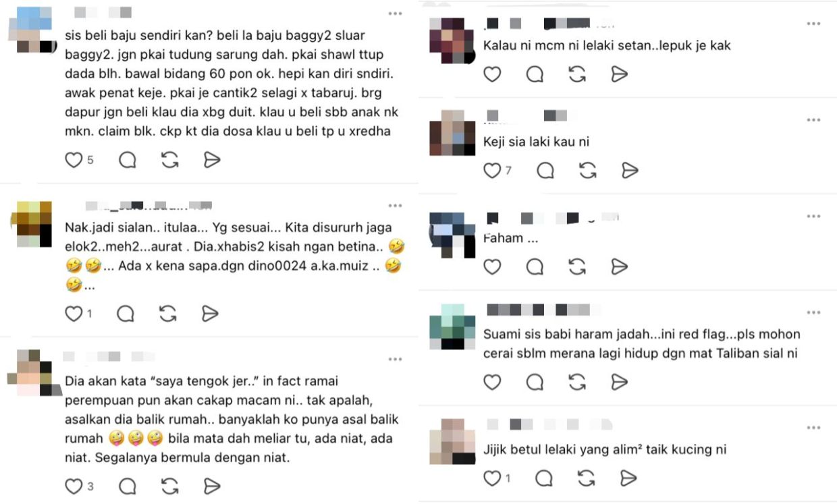Like the comment starting 'sis beli baju sendiri'
Screen dimensions: 837x504
pyautogui.click(x=73, y=160)
